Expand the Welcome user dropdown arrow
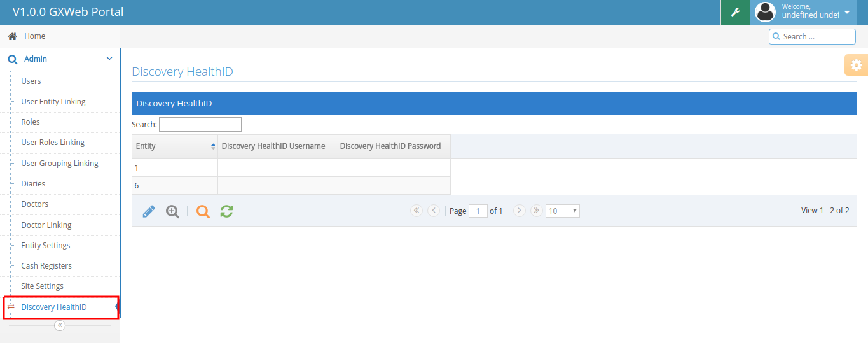868x343 pixels. coord(846,11)
